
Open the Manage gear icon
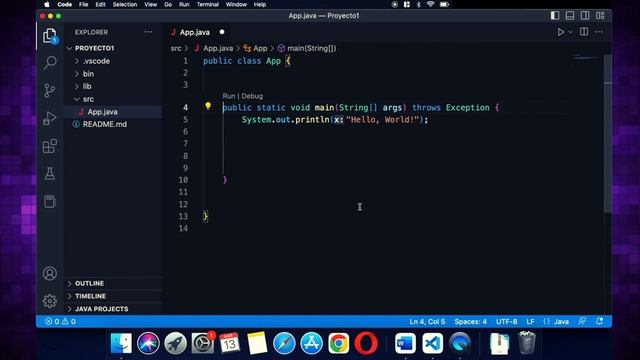(50, 301)
